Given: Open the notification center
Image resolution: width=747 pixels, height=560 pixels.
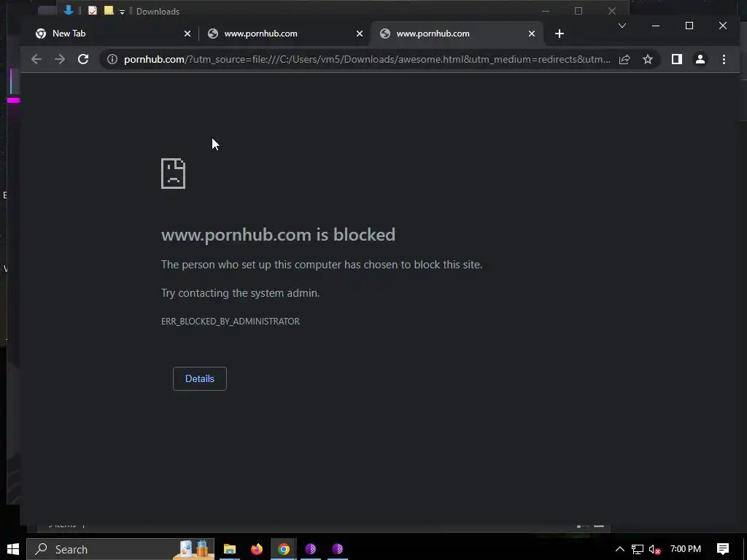Looking at the screenshot, I should [x=723, y=549].
